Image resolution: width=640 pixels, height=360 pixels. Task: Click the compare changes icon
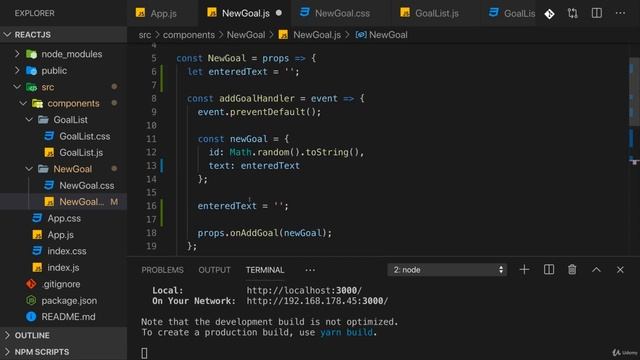573,13
